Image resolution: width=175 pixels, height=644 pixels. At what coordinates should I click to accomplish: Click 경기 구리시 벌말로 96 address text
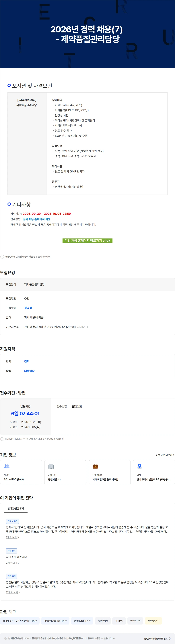click(154, 479)
